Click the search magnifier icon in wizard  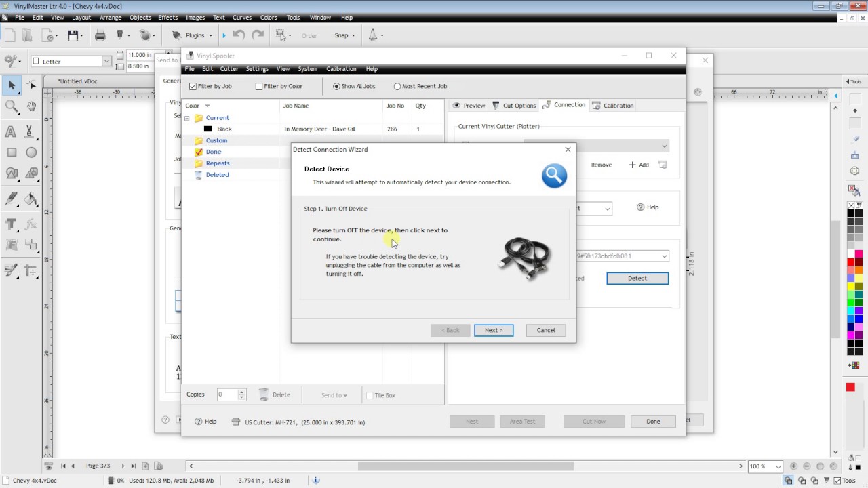coord(554,176)
